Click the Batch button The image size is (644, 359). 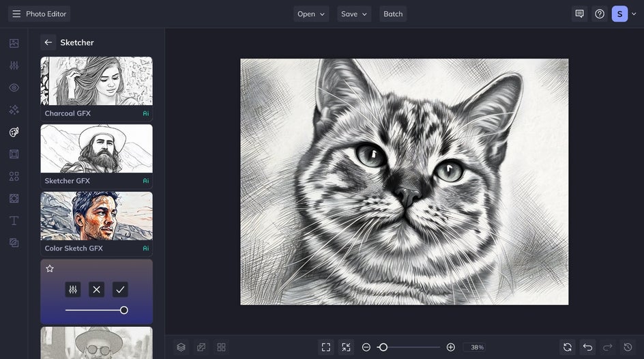pyautogui.click(x=393, y=14)
